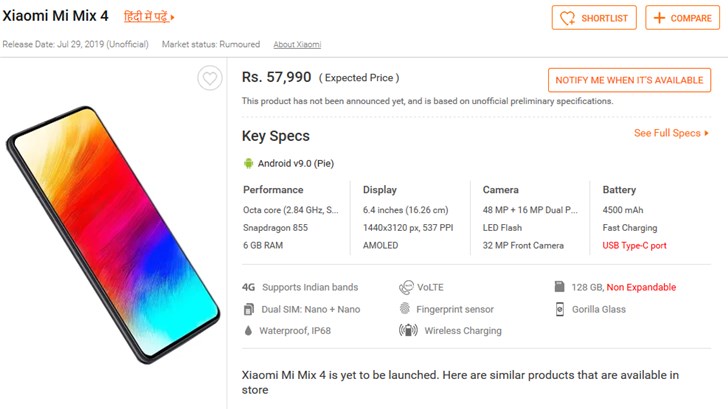Click the Compare button

[682, 18]
